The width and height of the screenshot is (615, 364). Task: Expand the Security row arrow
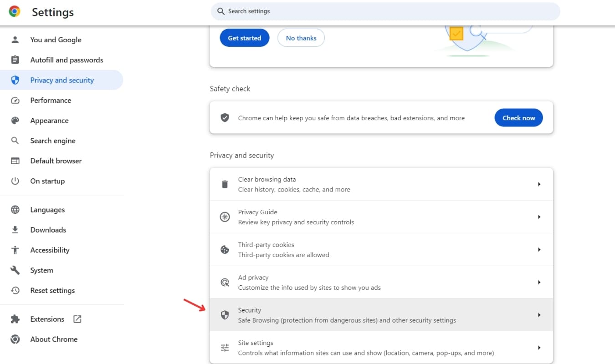click(x=539, y=315)
